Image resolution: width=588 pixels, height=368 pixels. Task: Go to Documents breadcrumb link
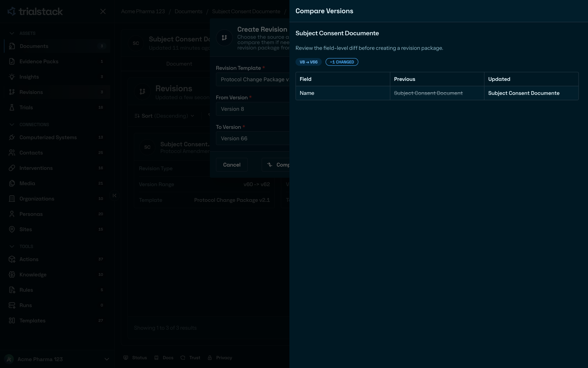188,11
